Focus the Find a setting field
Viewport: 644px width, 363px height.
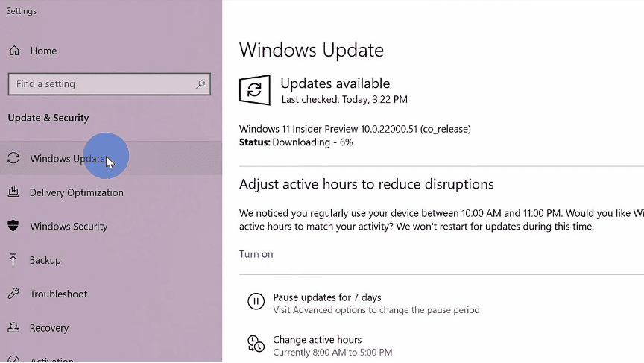[x=110, y=84]
